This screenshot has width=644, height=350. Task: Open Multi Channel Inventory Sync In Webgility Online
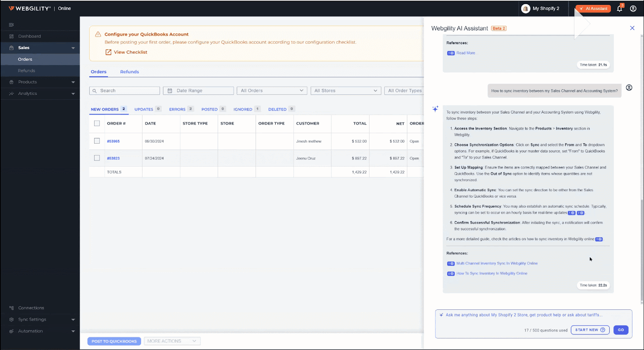(497, 264)
